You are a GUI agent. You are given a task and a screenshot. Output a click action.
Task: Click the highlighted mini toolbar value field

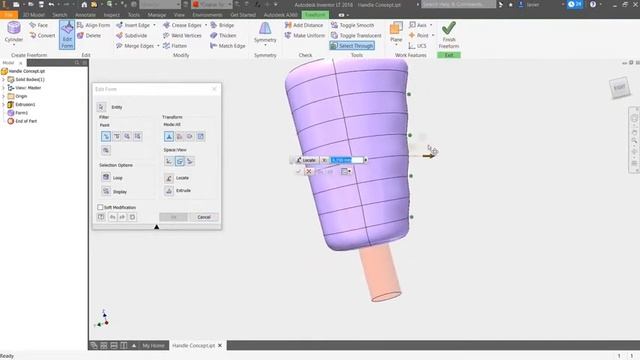(346, 160)
